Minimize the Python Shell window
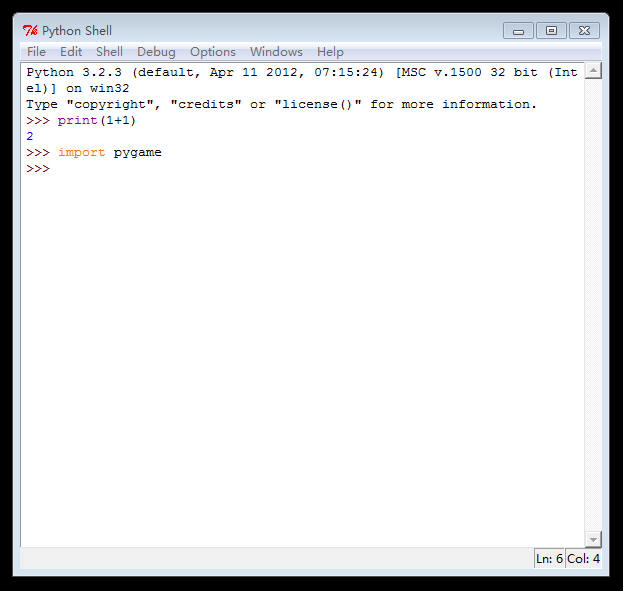Screen dimensions: 623x591 [518, 31]
